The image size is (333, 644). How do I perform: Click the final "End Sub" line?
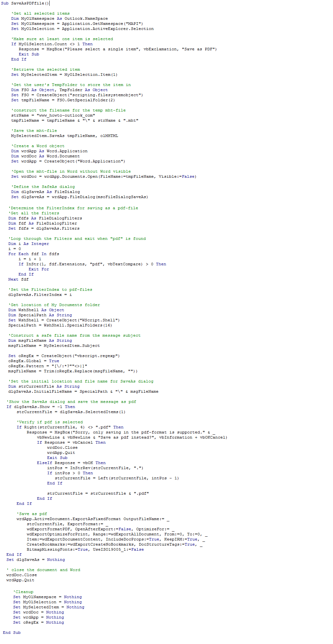click(12, 633)
